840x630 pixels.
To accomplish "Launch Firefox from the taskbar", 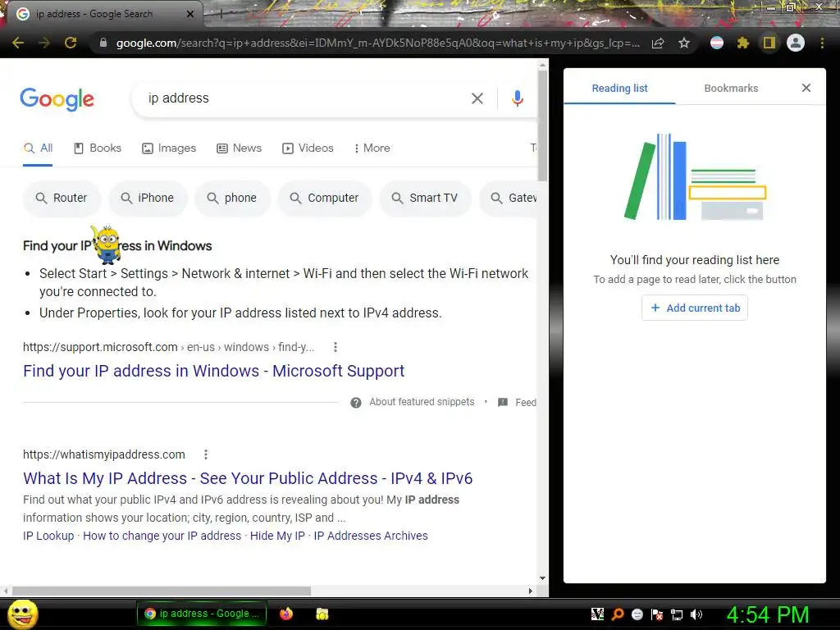I will pyautogui.click(x=286, y=614).
